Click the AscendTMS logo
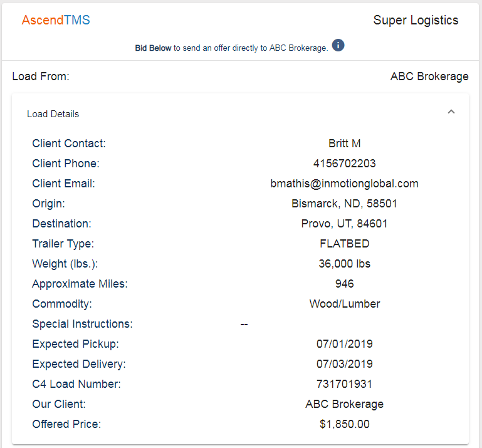This screenshot has width=482, height=448. 56,20
